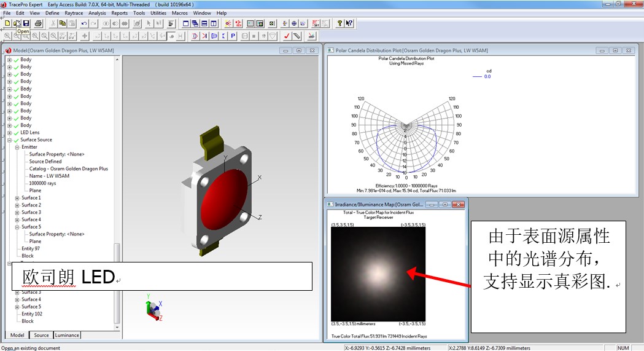The width and height of the screenshot is (644, 351).
Task: Collapse the Surface Source tree node
Action: click(9, 140)
